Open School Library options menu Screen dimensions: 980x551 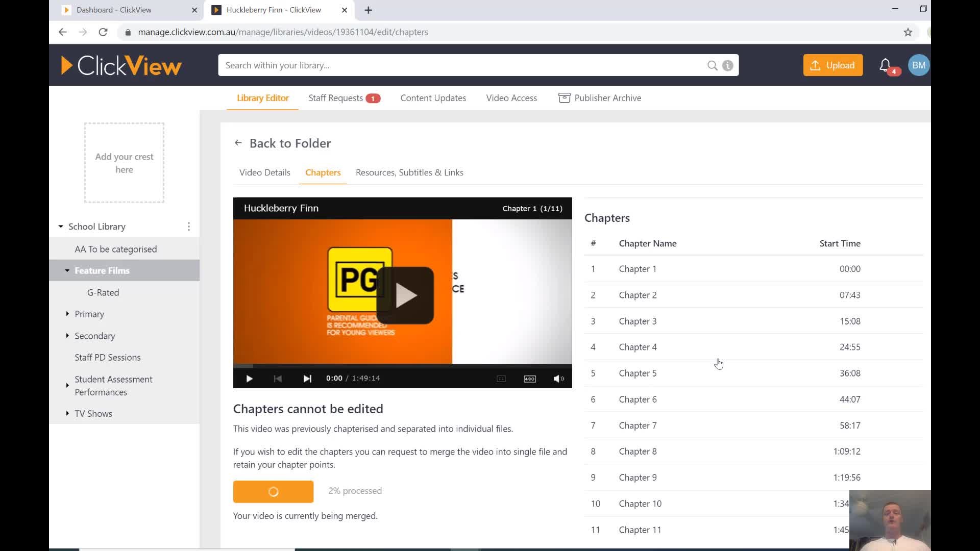[189, 227]
